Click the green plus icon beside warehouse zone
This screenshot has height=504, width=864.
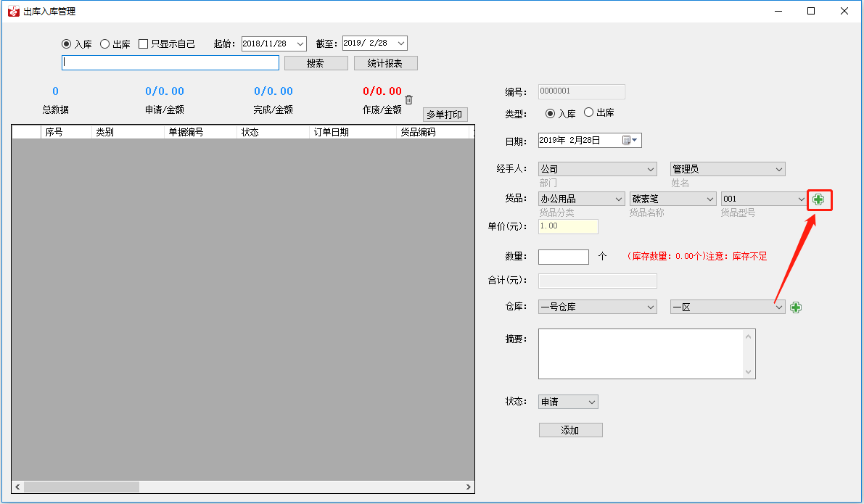796,307
